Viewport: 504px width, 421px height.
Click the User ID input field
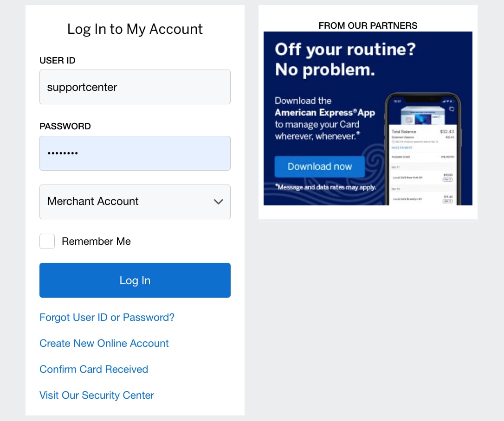[135, 87]
